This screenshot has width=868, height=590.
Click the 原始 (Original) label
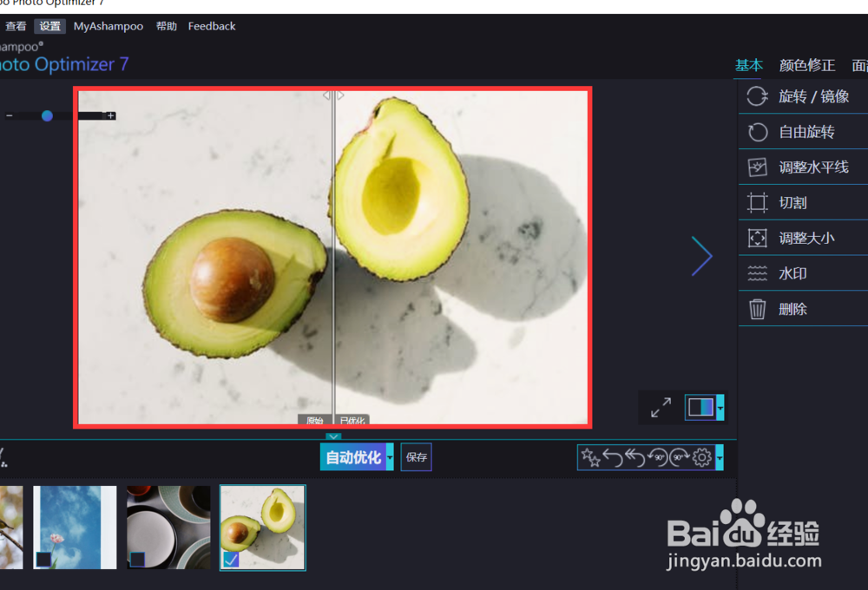(x=314, y=421)
